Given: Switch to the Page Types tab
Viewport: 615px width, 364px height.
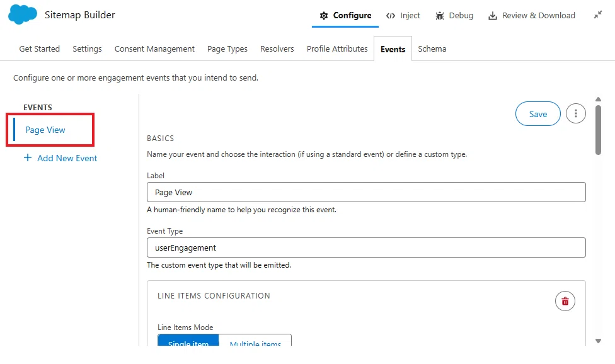Looking at the screenshot, I should [227, 49].
